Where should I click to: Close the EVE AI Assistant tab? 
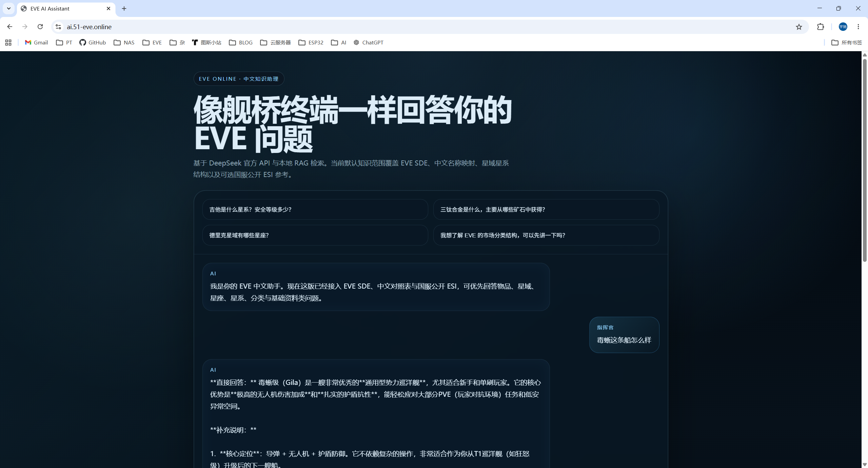tap(108, 8)
